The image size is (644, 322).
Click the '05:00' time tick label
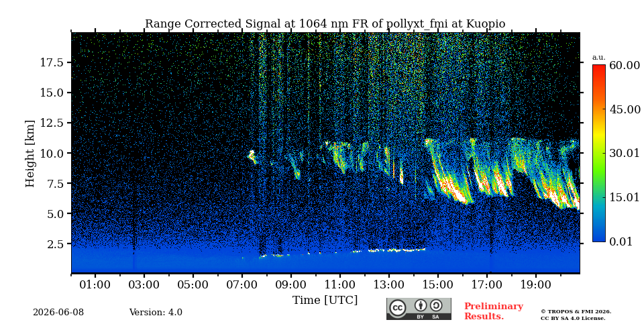[193, 284]
